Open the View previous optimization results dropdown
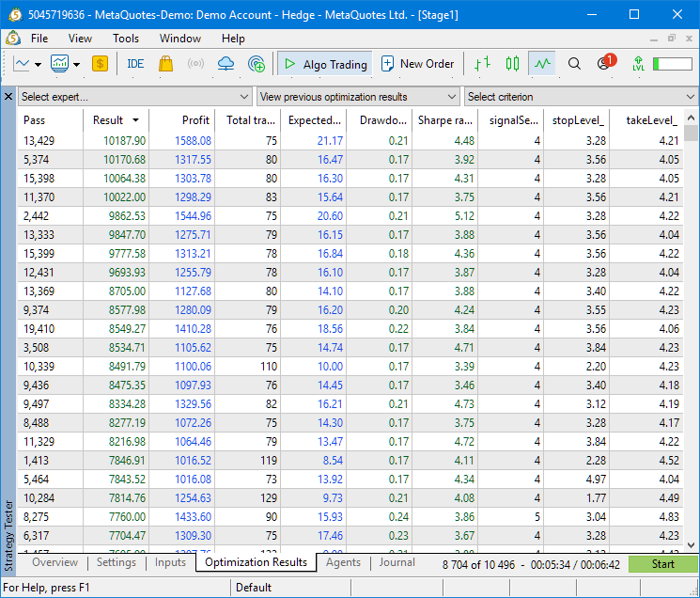The image size is (700, 598). 358,97
